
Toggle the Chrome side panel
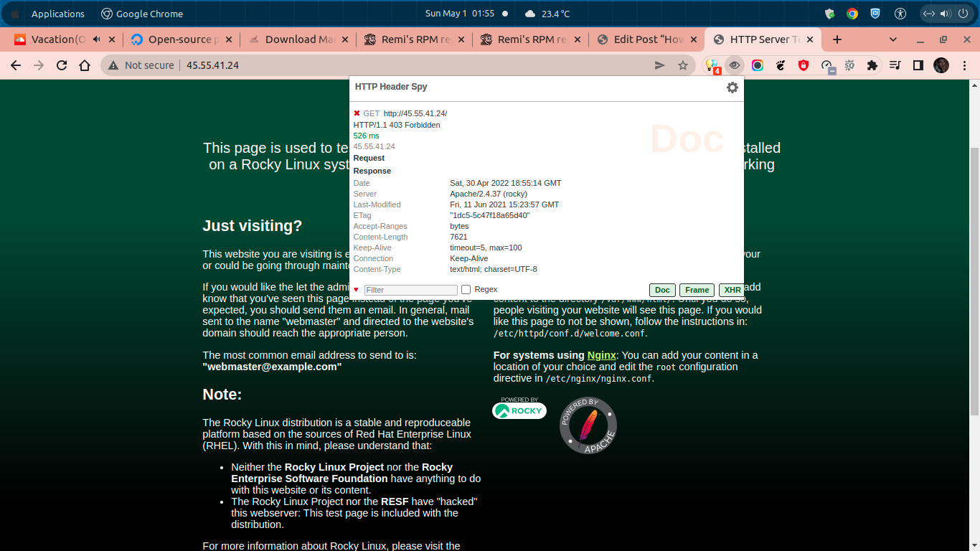click(918, 65)
